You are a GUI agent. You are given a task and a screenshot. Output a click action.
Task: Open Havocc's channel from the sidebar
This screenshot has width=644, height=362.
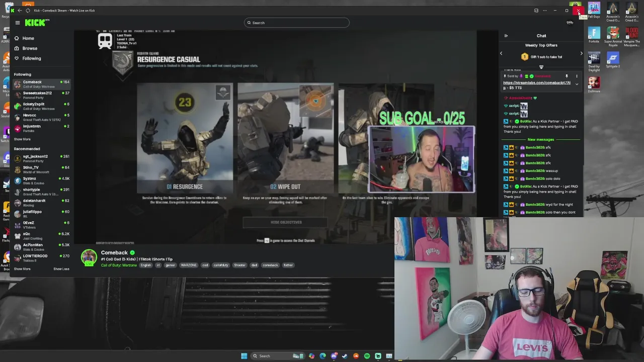42,117
